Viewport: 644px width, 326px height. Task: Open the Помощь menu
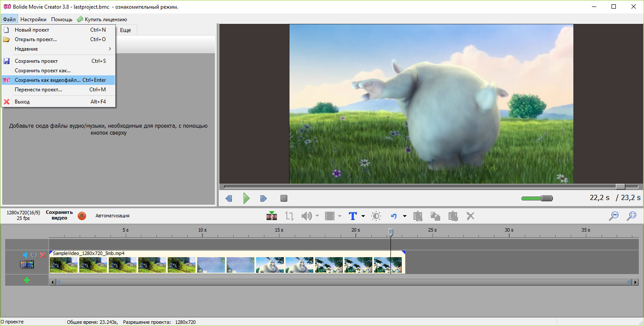click(x=62, y=19)
